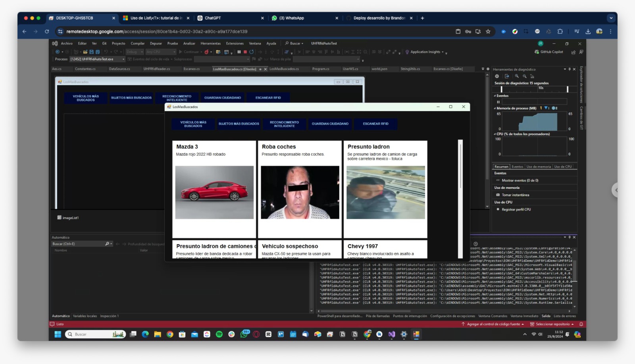
Task: Reload the Chrome remote desktop page
Action: point(47,31)
